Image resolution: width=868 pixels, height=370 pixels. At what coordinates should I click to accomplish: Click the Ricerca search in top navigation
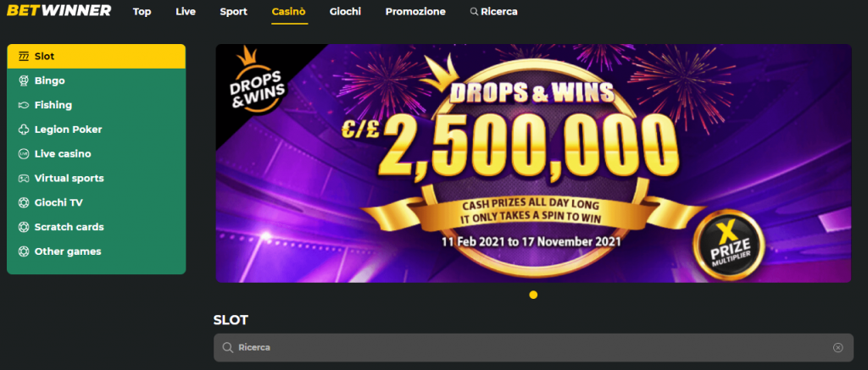(494, 12)
